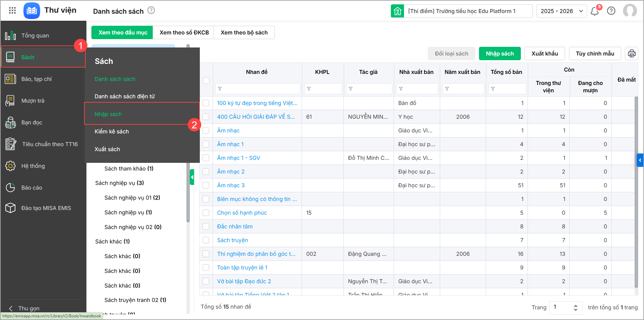Open the book link Vở bài tập Đạo đức 2
This screenshot has width=644, height=320.
pos(244,281)
